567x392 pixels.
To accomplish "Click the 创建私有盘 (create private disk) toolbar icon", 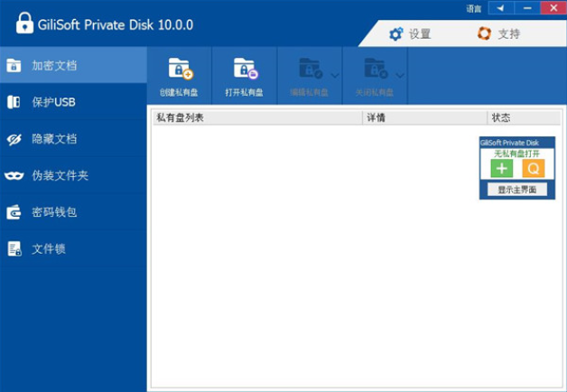I will pos(180,70).
